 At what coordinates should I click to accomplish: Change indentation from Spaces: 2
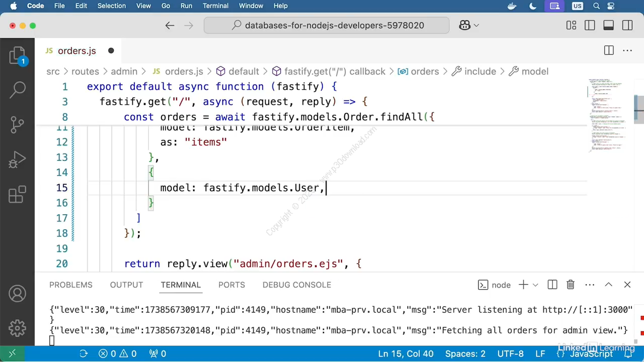(x=465, y=353)
